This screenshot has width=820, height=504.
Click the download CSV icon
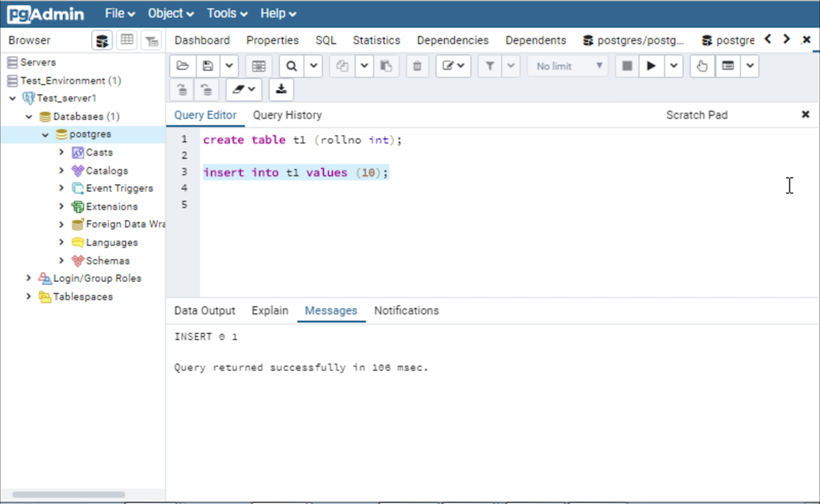(281, 89)
